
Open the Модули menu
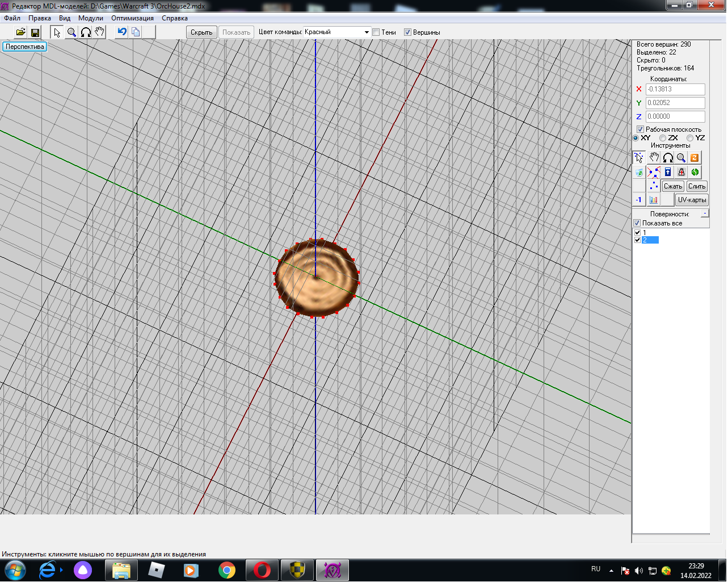tap(91, 18)
